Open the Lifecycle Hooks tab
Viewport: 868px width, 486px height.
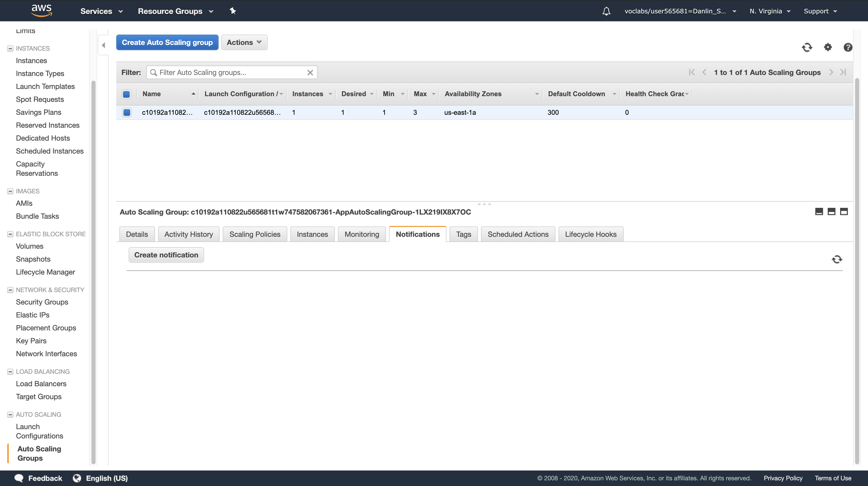click(x=590, y=234)
